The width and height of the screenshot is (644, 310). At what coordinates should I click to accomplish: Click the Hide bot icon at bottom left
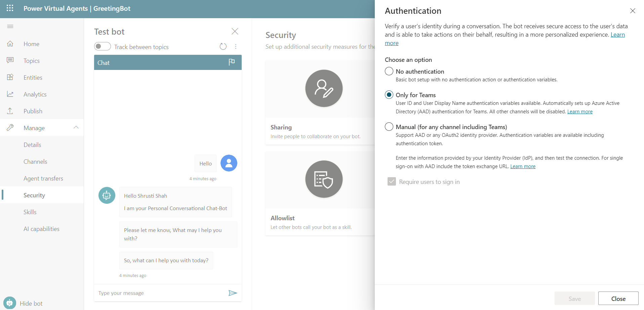[x=9, y=303]
